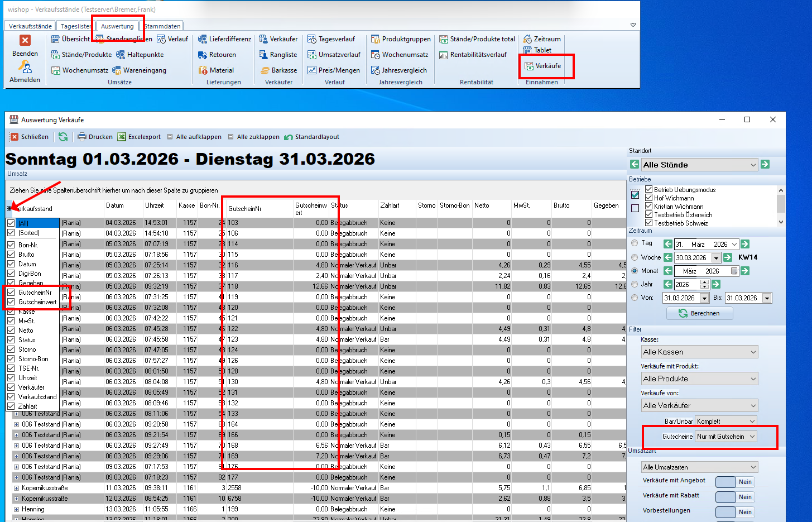The height and width of the screenshot is (522, 812).
Task: Switch to the Verkaufsstände tab
Action: coord(30,26)
